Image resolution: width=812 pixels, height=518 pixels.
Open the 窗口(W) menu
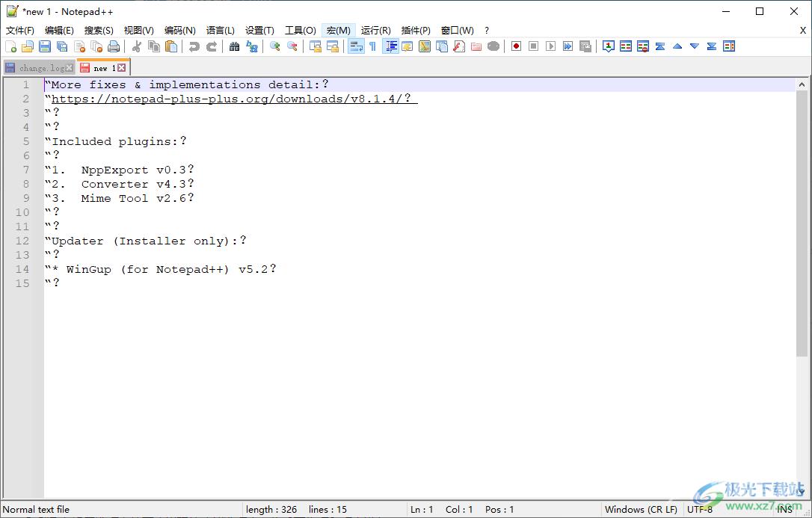point(458,31)
